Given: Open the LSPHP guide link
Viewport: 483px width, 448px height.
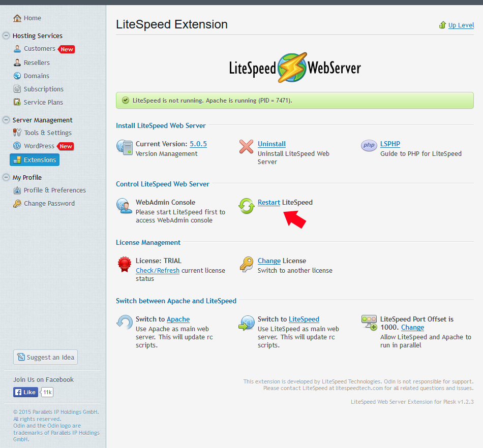Looking at the screenshot, I should coord(390,144).
